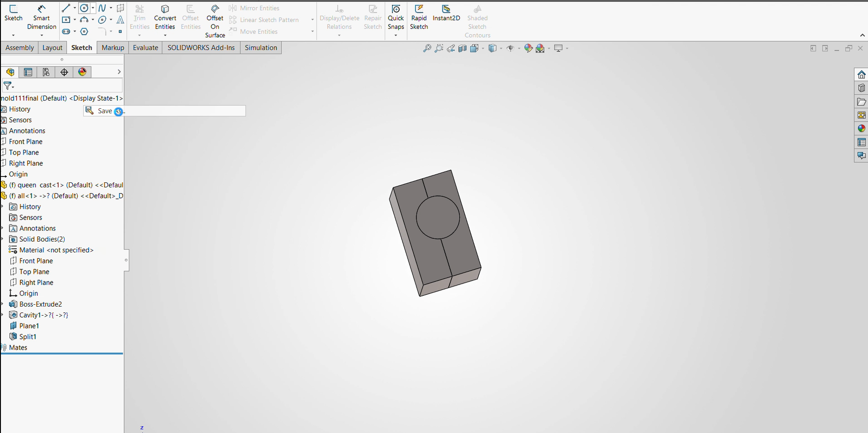Click the Previous View icon
Screen dimensions: 868x433
click(451, 48)
